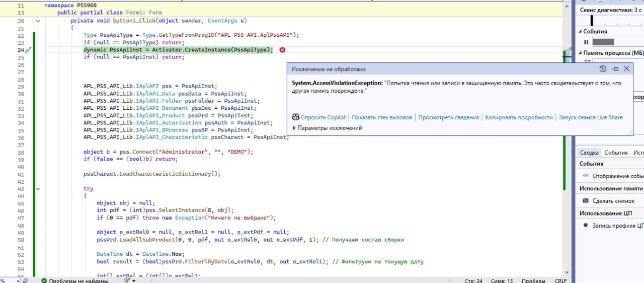Click the red exception error icon on line 24

coord(282,50)
